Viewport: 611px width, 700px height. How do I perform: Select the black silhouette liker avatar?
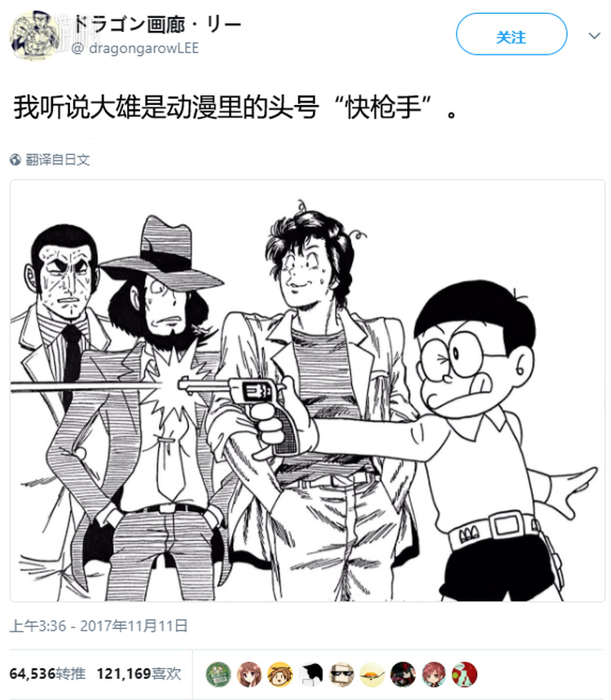point(310,674)
